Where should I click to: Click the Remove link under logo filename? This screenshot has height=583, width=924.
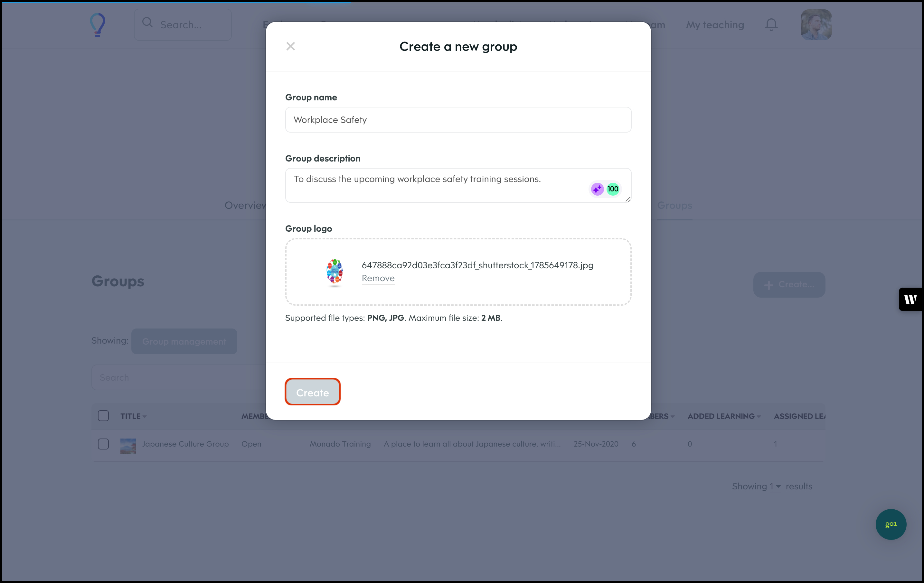tap(378, 278)
